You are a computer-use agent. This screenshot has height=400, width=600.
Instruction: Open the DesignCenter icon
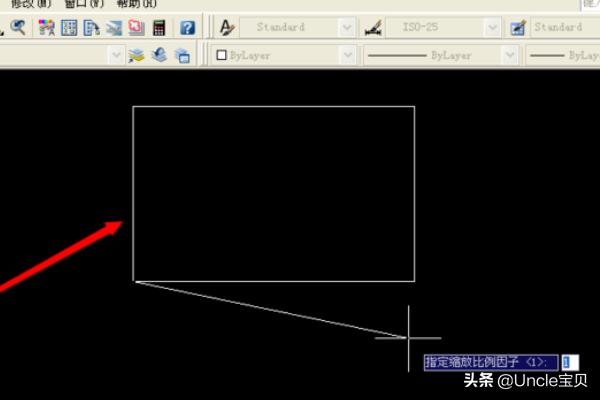[69, 28]
